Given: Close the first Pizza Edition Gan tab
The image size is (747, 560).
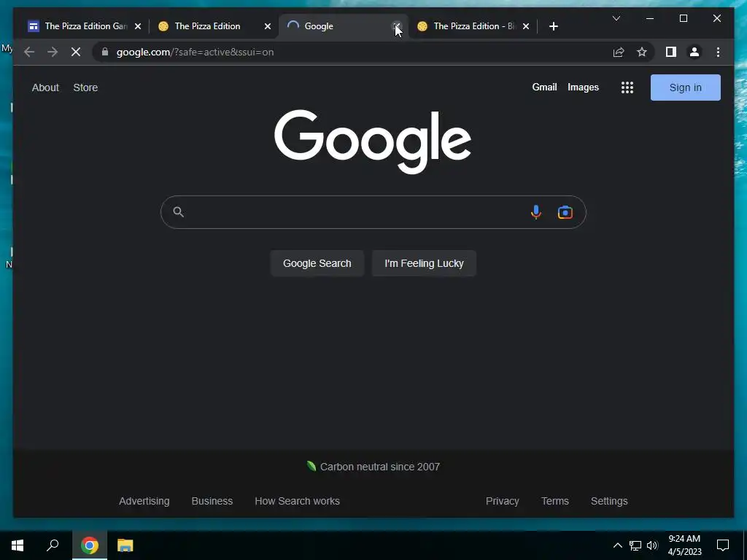Looking at the screenshot, I should tap(138, 26).
